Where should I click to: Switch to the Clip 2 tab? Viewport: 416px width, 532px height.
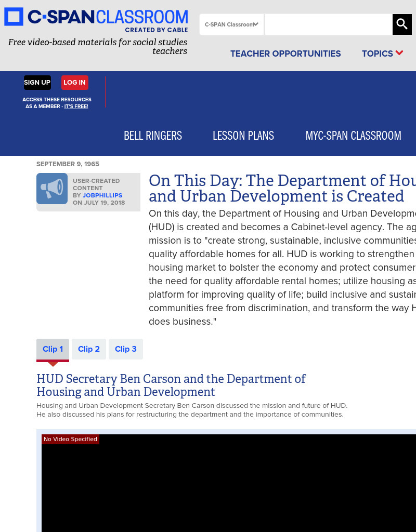(88, 349)
